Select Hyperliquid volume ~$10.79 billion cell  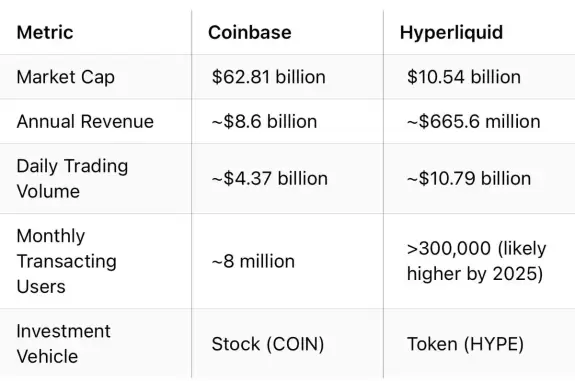tap(469, 179)
